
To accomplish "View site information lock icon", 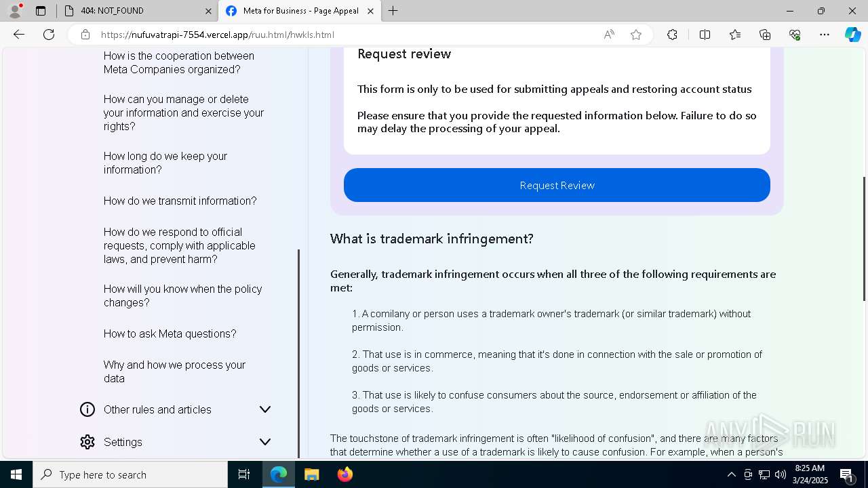I will click(85, 35).
